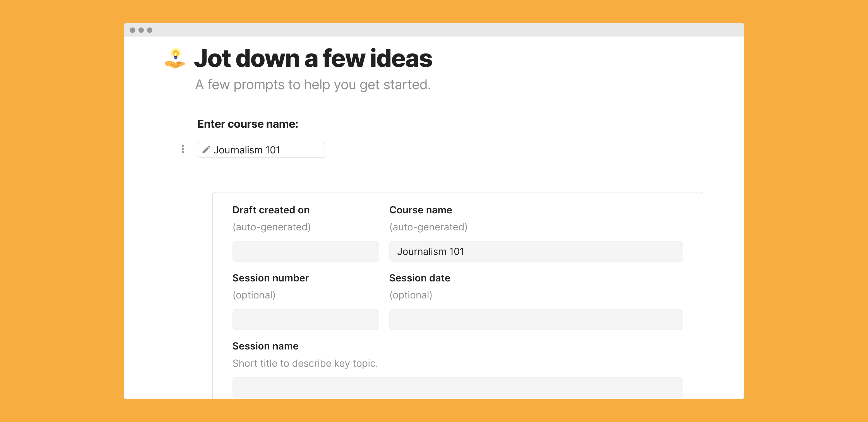Image resolution: width=868 pixels, height=422 pixels.
Task: Click the lightbulb hand page icon
Action: pyautogui.click(x=175, y=58)
